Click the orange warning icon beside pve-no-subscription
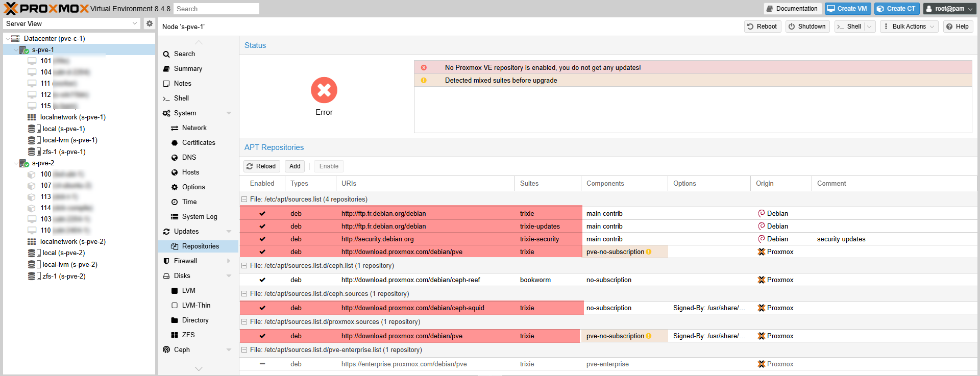This screenshot has width=980, height=376. pos(649,252)
